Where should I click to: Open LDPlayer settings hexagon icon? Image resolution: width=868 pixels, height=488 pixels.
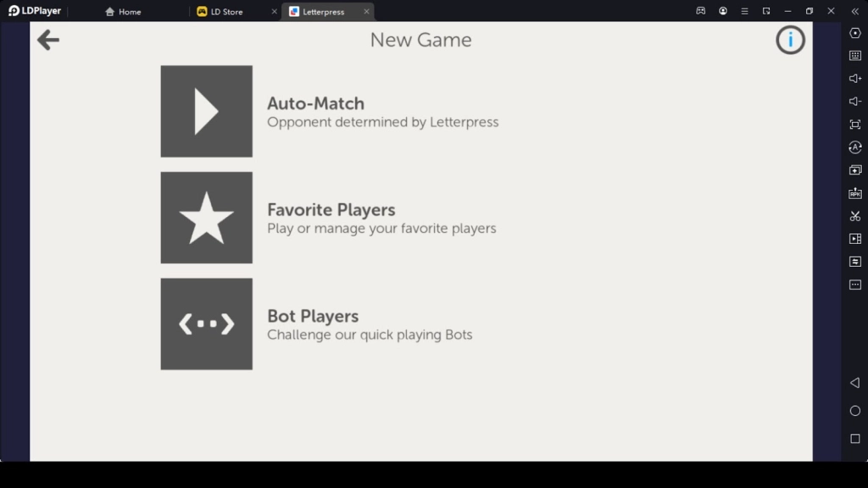854,33
